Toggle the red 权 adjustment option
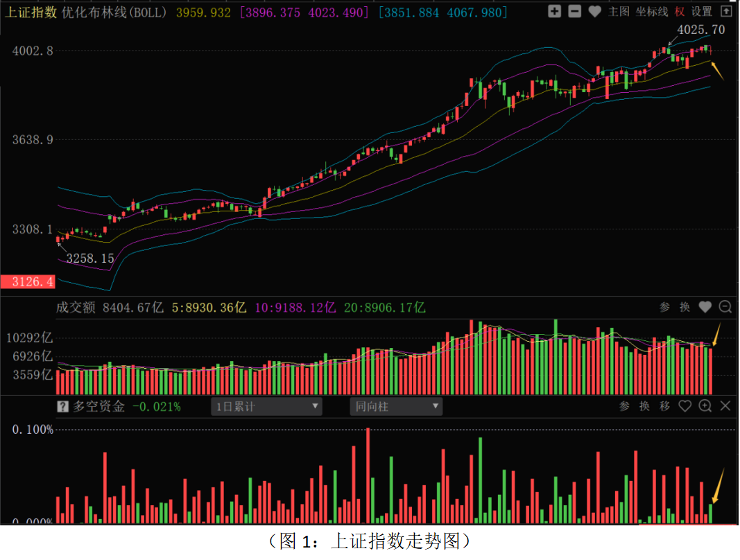Image resolution: width=740 pixels, height=560 pixels. coord(680,12)
